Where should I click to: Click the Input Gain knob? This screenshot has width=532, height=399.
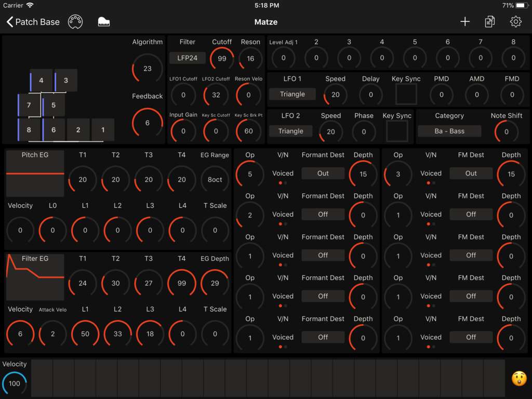point(183,131)
